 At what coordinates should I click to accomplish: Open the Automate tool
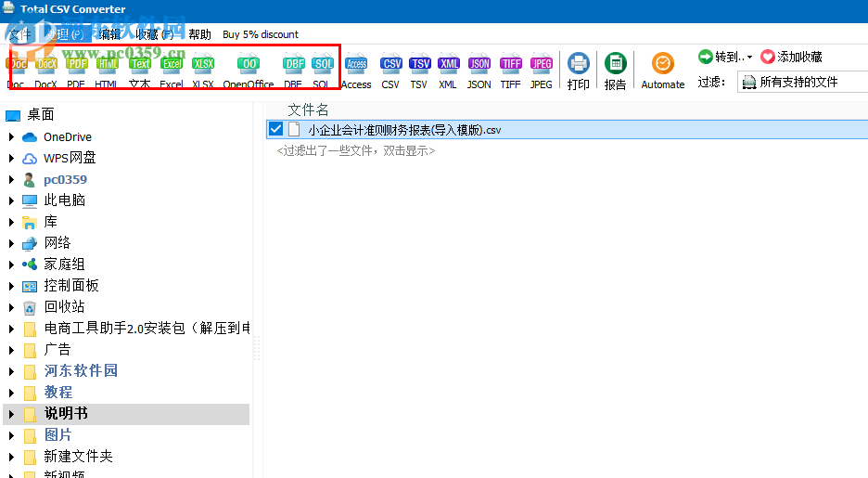pos(663,71)
